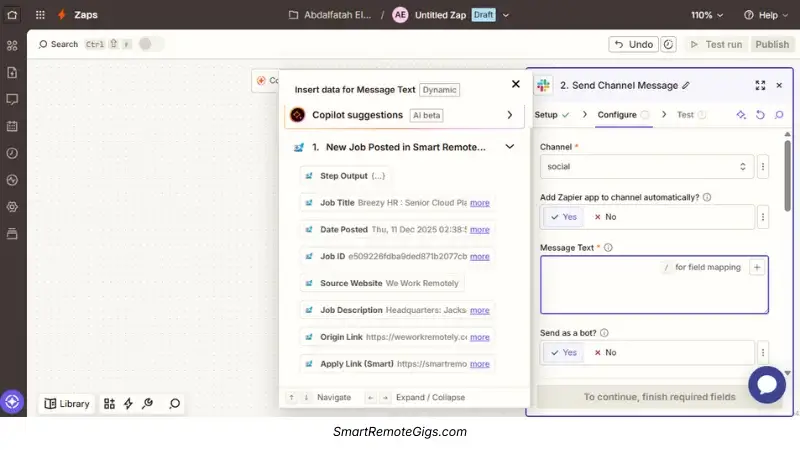Viewport: 800px width, 450px height.
Task: Click the step panel vertical scrollbar
Action: [x=788, y=176]
